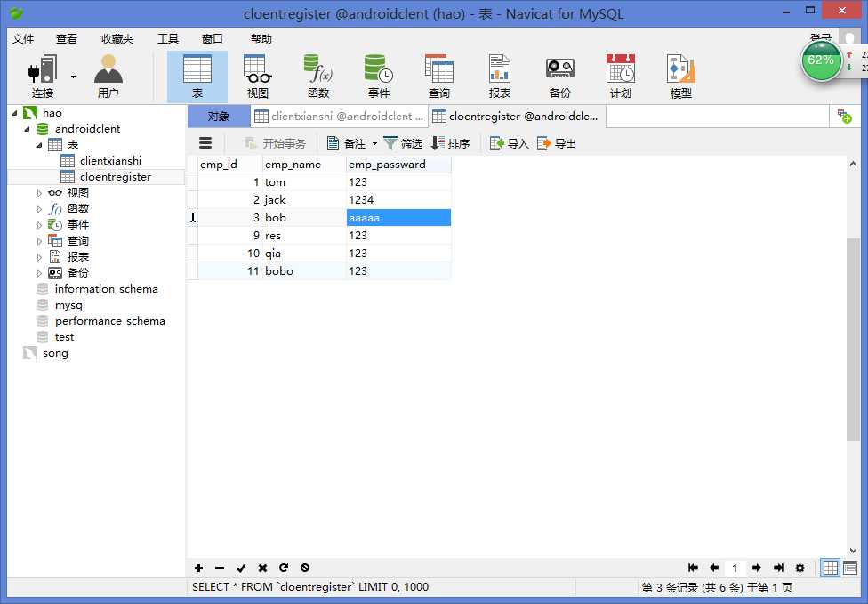868x604 pixels.
Task: Click new tab icon at tab bar end
Action: (x=844, y=117)
